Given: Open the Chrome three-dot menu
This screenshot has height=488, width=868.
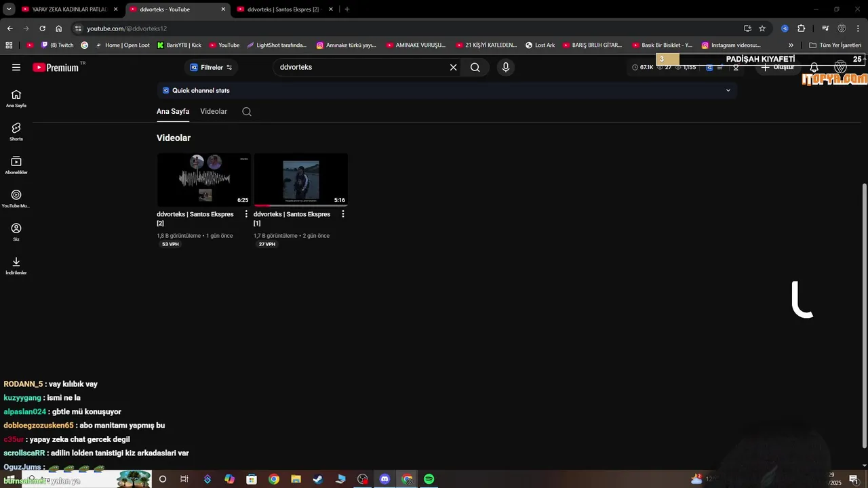Looking at the screenshot, I should click(858, 28).
